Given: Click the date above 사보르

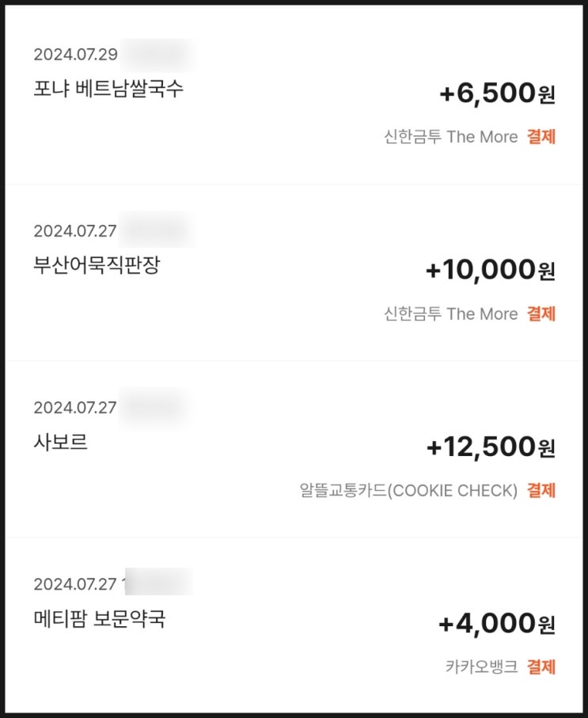Looking at the screenshot, I should (x=75, y=408).
